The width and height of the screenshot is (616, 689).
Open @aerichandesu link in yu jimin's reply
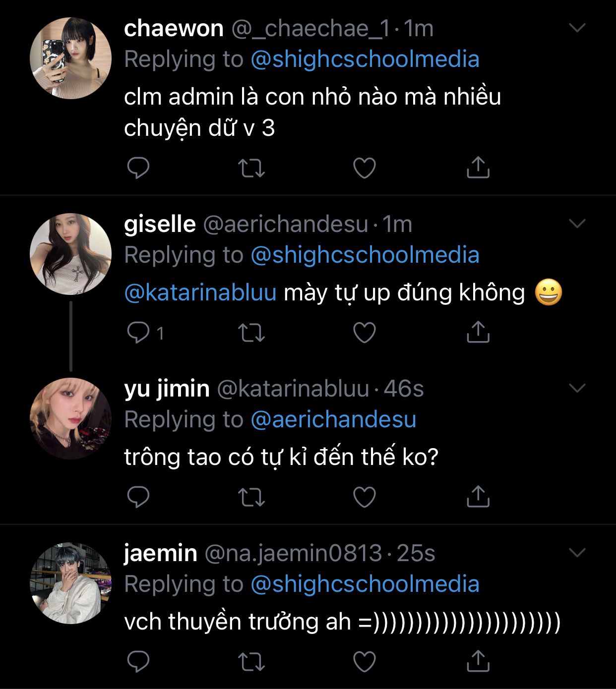[333, 420]
